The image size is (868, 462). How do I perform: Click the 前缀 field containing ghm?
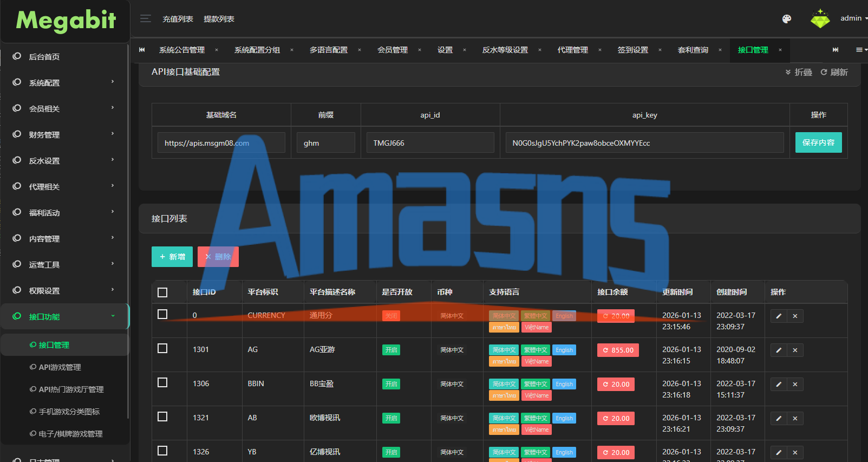[326, 142]
